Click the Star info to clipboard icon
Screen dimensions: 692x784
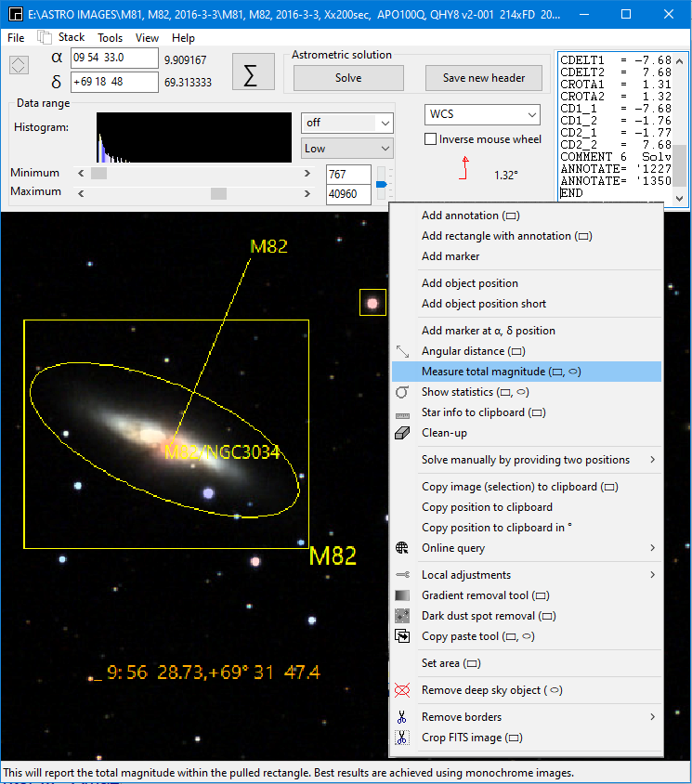coord(402,415)
